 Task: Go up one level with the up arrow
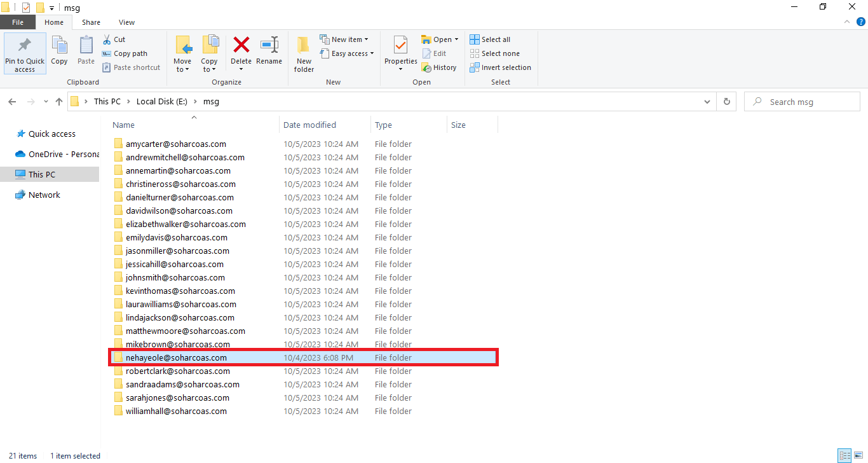click(x=59, y=102)
